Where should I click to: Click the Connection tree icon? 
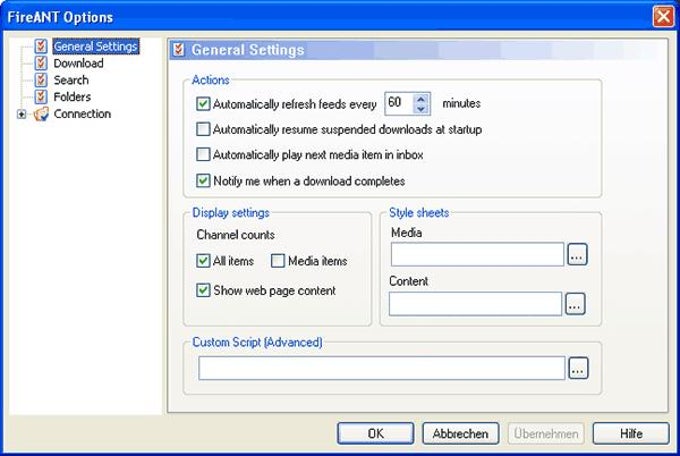(x=41, y=114)
